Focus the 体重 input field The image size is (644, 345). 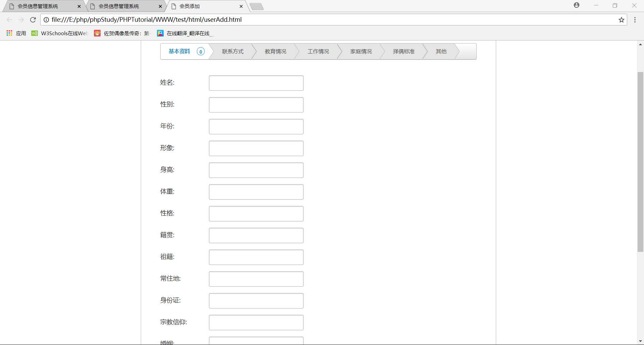point(256,192)
